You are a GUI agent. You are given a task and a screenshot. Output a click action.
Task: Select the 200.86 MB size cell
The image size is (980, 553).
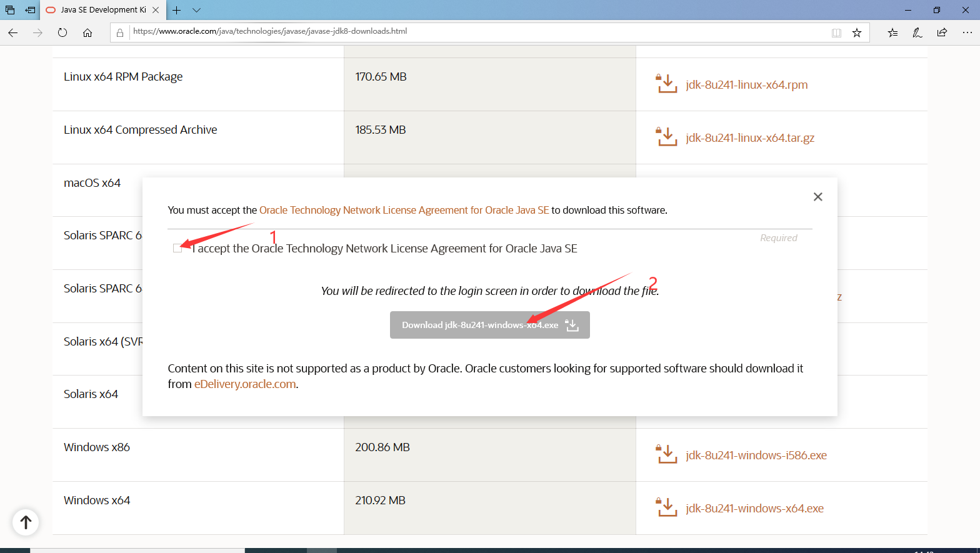click(490, 455)
